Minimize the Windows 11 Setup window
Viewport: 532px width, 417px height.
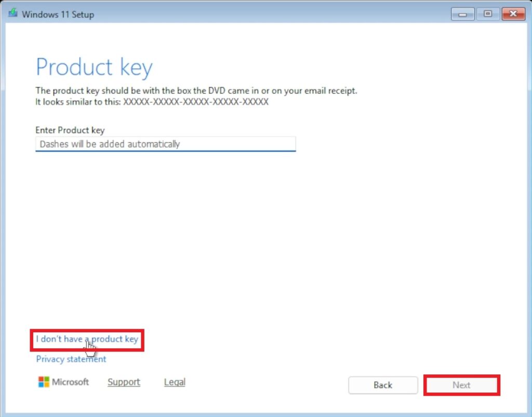pos(463,14)
